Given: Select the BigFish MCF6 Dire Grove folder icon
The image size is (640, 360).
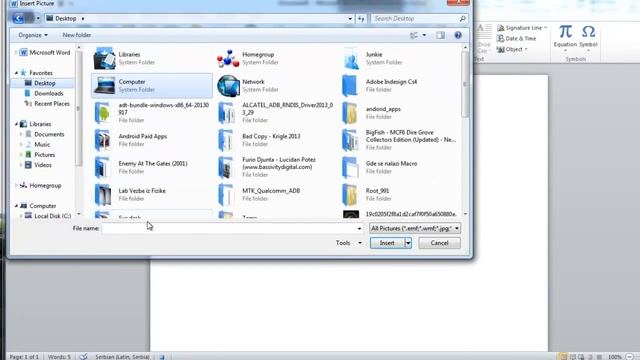Looking at the screenshot, I should [x=350, y=140].
